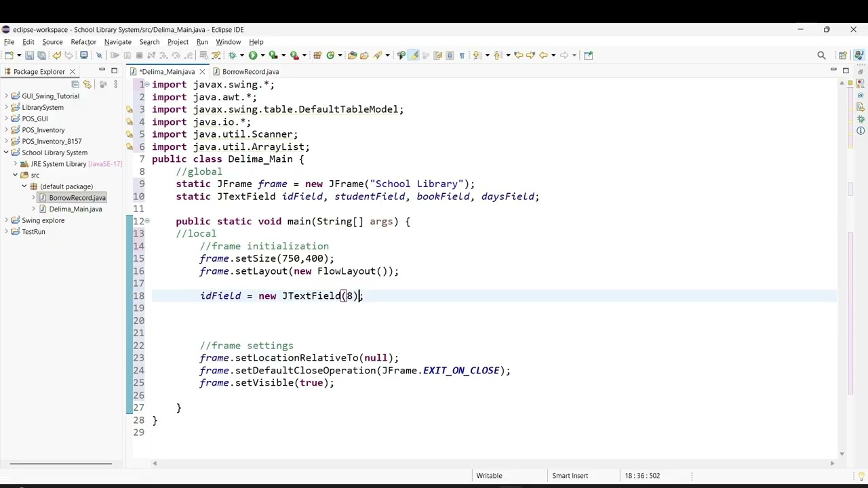Open Package Explorer View Menu dots
This screenshot has height=488, width=868.
[115, 84]
